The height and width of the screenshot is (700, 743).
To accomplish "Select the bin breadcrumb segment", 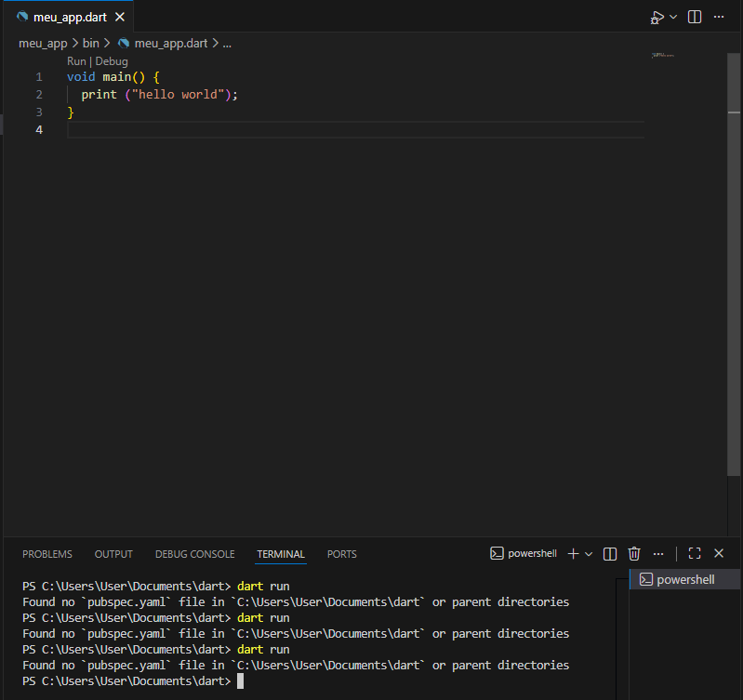I will [90, 43].
